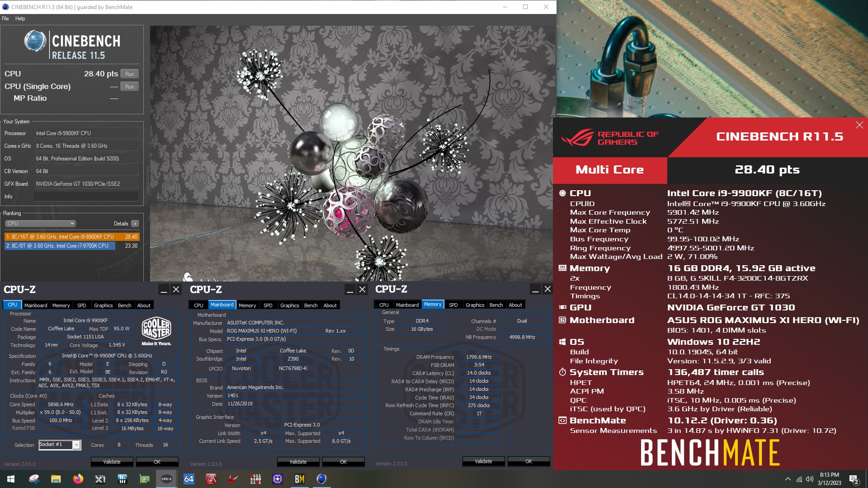The width and height of the screenshot is (868, 488).
Task: Switch to Mainboard tab in first CPU-Z window
Action: pos(36,305)
